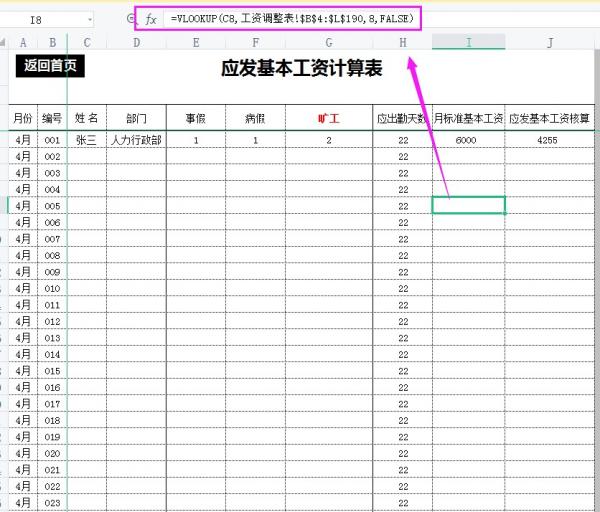This screenshot has width=600, height=512.
Task: Select column B header
Action: (x=52, y=42)
